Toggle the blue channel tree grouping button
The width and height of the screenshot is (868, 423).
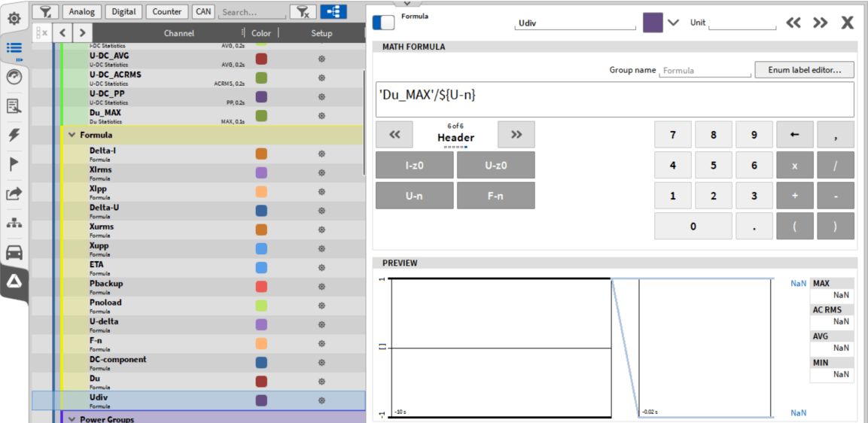pyautogui.click(x=333, y=11)
